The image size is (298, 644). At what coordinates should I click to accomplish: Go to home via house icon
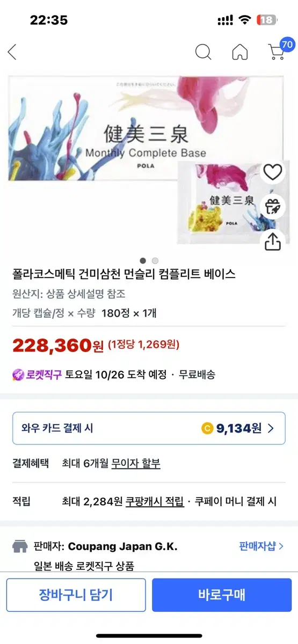coord(240,52)
